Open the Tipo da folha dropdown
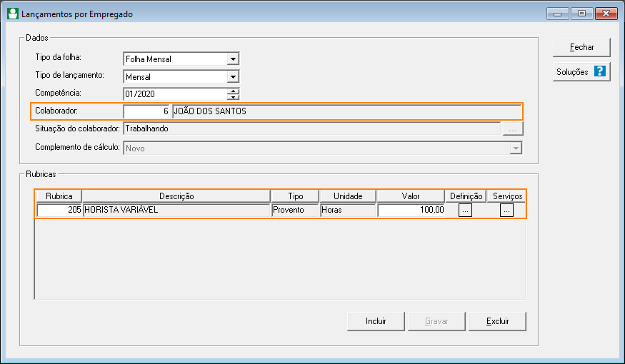 point(233,59)
